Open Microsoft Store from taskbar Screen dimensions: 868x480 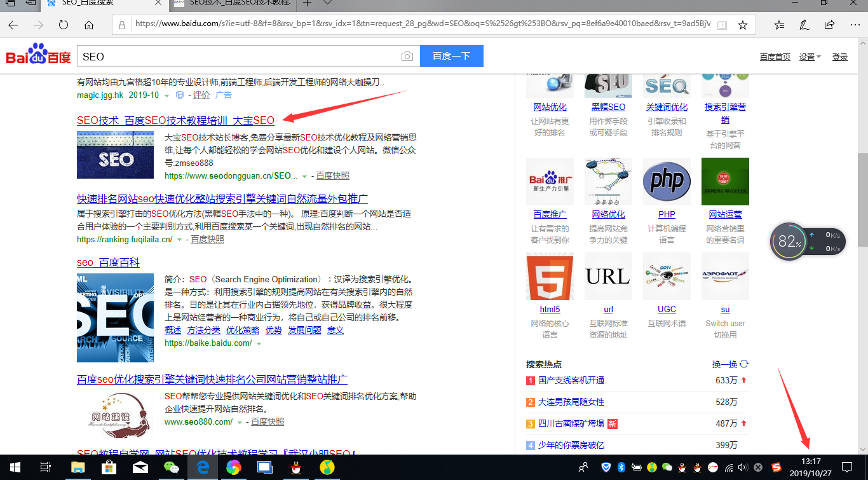point(109,467)
